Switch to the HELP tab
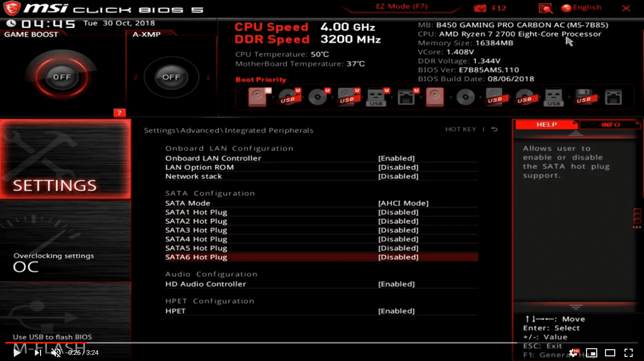The width and height of the screenshot is (644, 361). (547, 124)
